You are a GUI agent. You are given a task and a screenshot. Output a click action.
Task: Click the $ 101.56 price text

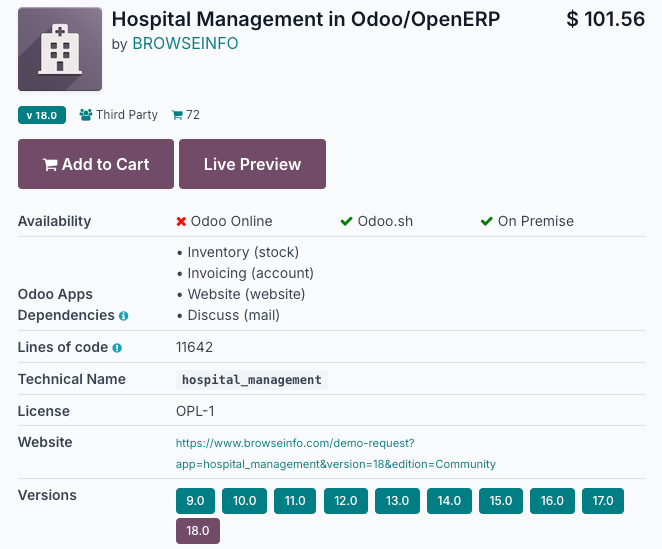point(606,19)
